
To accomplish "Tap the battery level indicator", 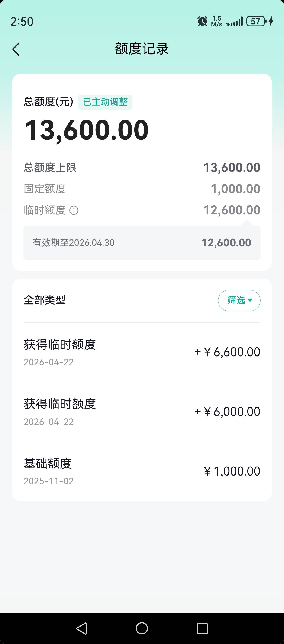I will point(256,21).
